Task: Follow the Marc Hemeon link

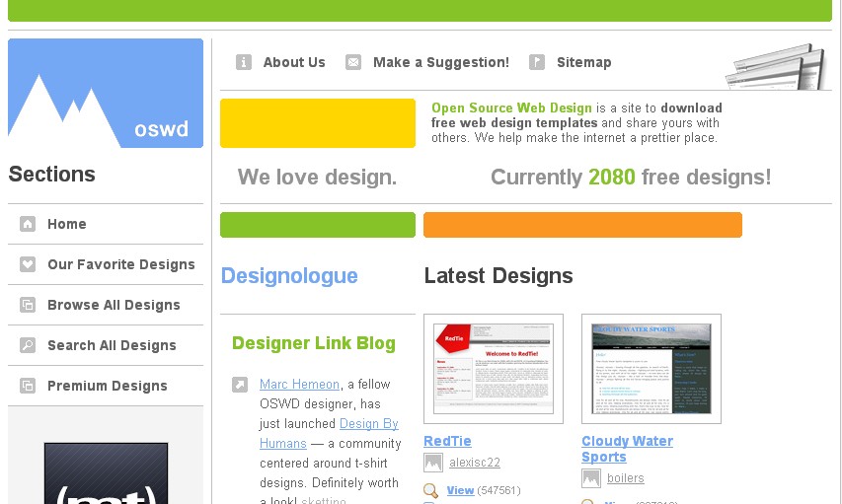Action: tap(300, 385)
